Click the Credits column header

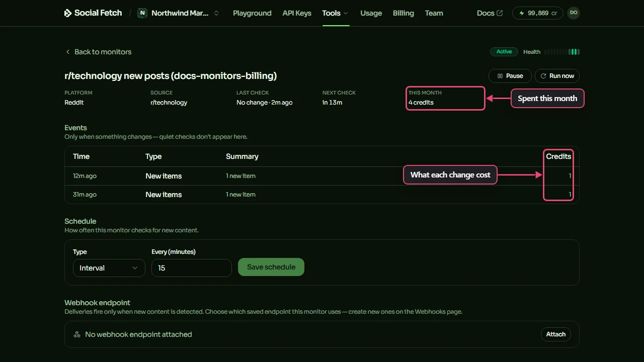(558, 156)
